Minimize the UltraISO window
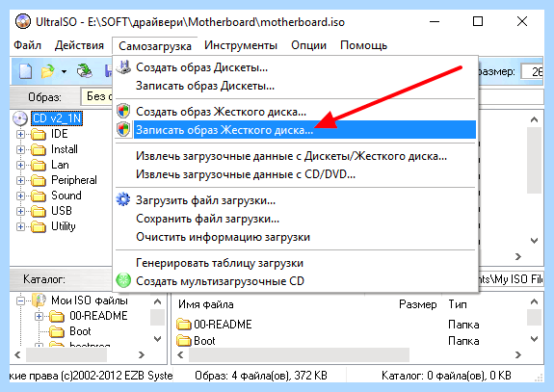The width and height of the screenshot is (554, 392). [435, 21]
